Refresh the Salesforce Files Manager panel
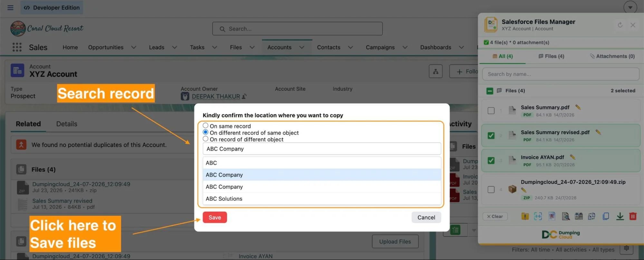This screenshot has width=644, height=260. [x=620, y=25]
